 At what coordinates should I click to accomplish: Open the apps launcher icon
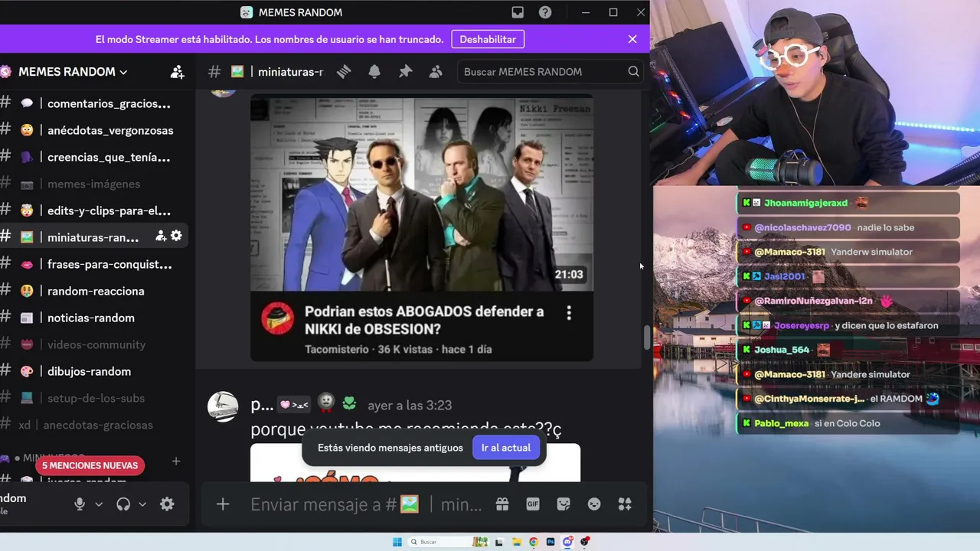625,504
